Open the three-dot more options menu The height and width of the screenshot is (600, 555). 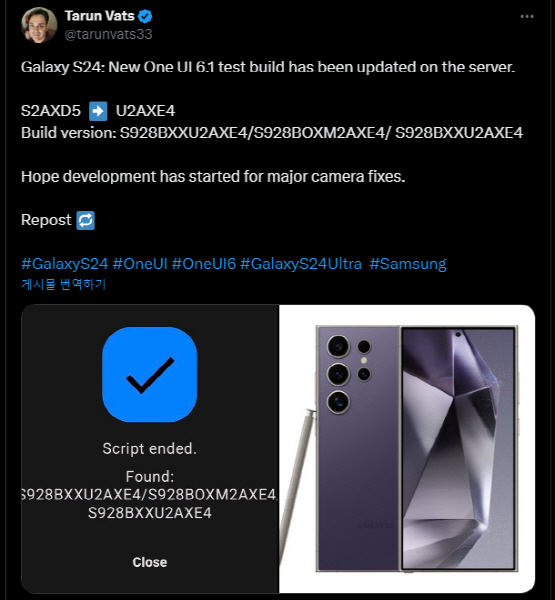(527, 16)
